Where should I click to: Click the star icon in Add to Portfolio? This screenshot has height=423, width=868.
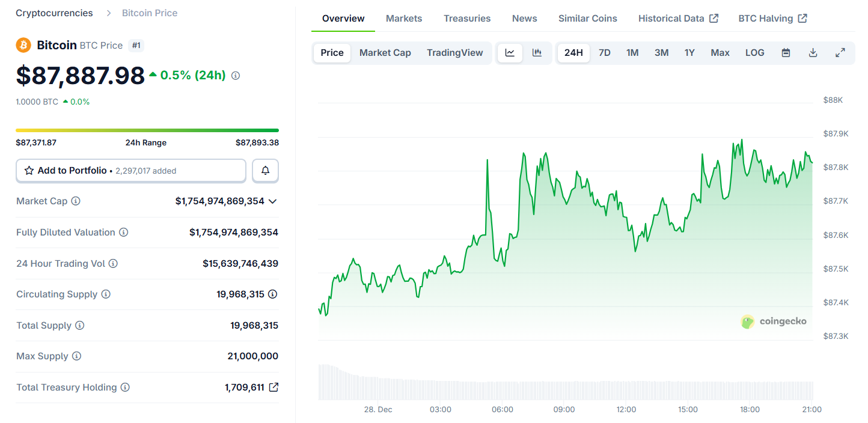[x=29, y=171]
